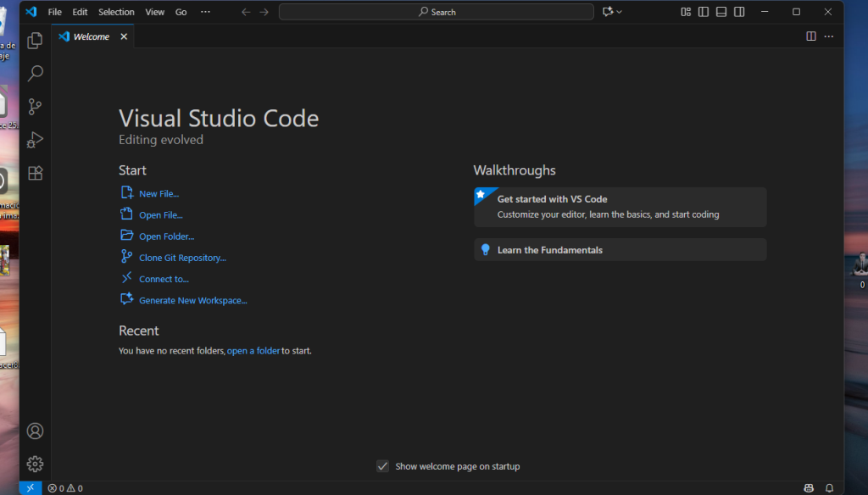This screenshot has height=495, width=868.
Task: Open the Explorer view in activity bar
Action: point(35,41)
